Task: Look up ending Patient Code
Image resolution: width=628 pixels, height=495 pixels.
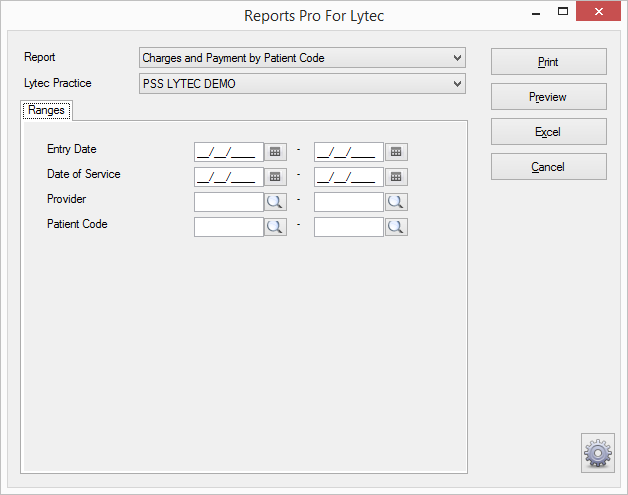Action: tap(396, 227)
